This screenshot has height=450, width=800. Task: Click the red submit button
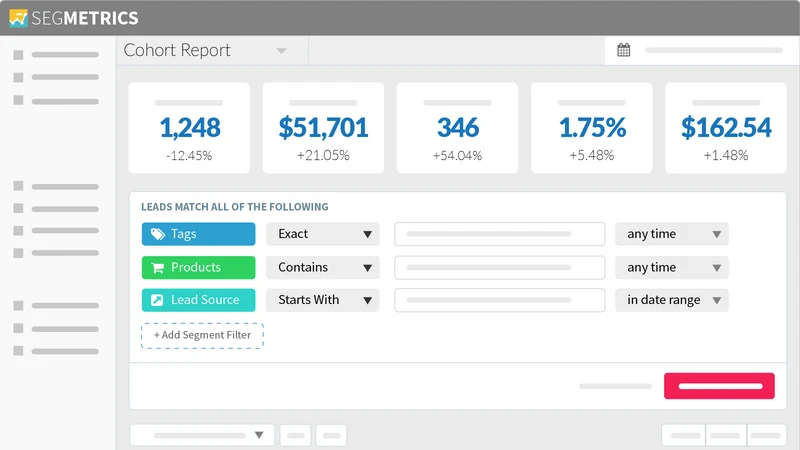(719, 386)
